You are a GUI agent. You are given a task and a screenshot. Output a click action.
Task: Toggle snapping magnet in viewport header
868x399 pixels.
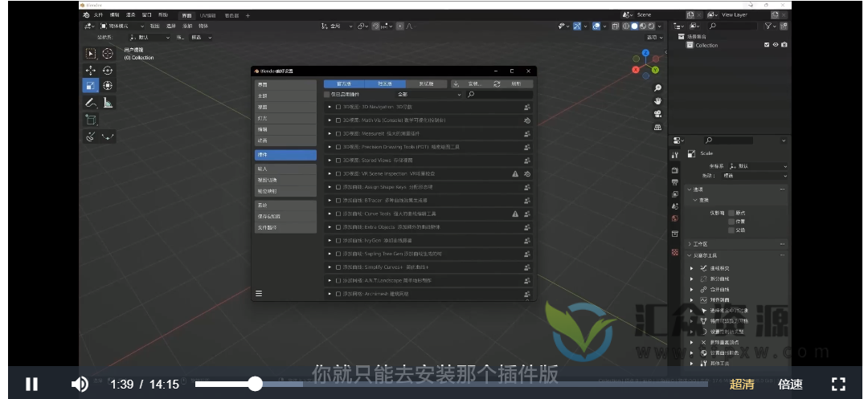point(376,26)
